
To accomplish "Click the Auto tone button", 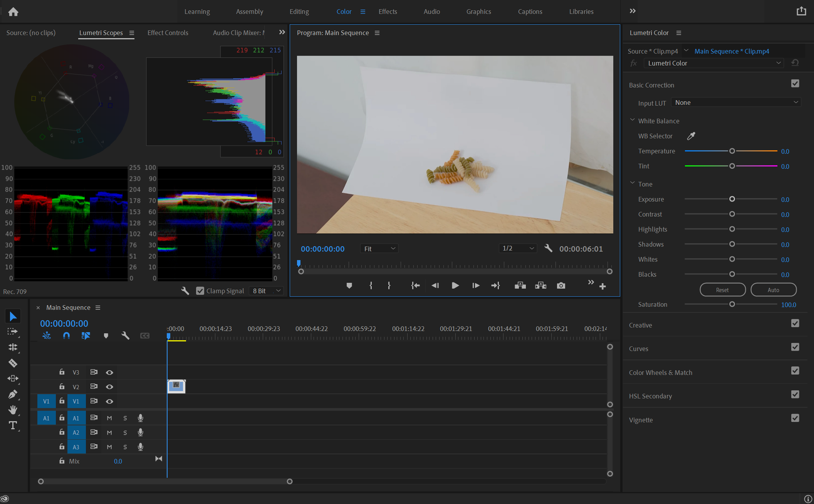I will 773,289.
